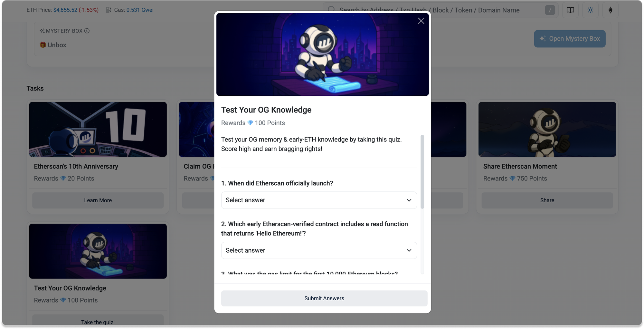This screenshot has height=329, width=644.
Task: Click the Share Etherscan Moment thumbnail image
Action: 547,130
